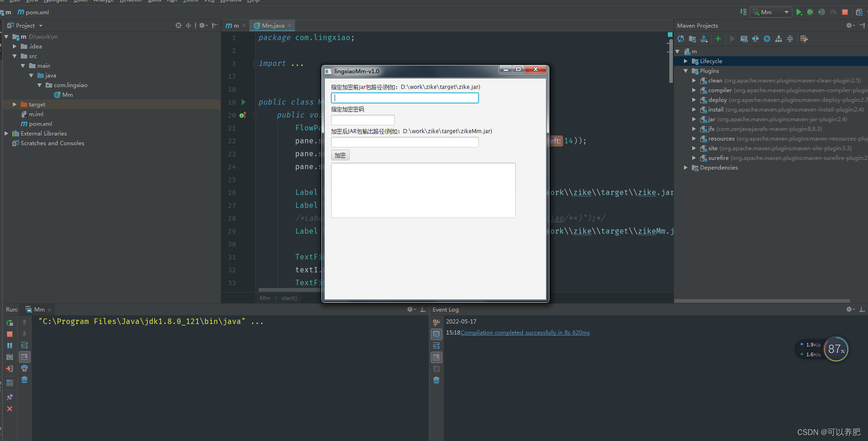Image resolution: width=868 pixels, height=441 pixels.
Task: Stop the running application in top toolbar
Action: [845, 12]
